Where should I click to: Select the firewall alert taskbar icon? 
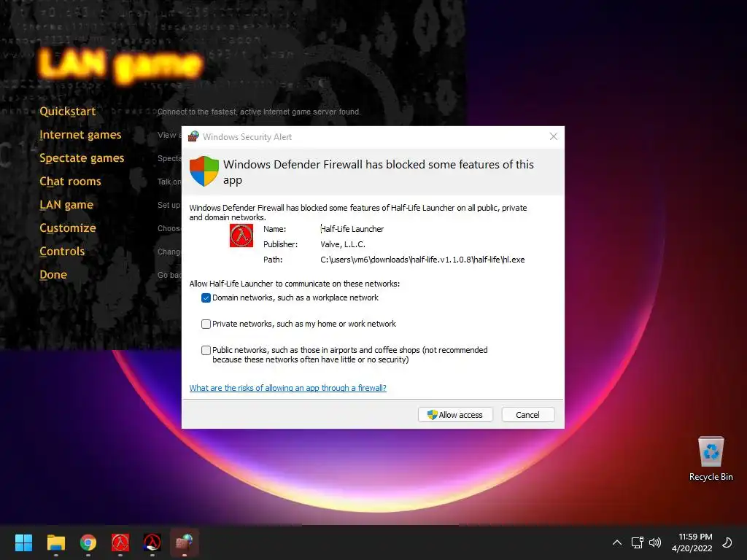[x=185, y=542]
